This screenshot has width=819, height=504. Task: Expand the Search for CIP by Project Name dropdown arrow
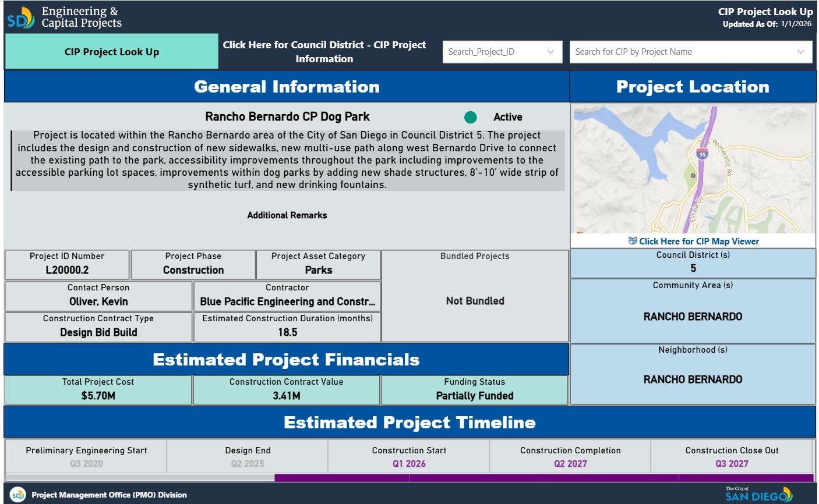coord(800,52)
